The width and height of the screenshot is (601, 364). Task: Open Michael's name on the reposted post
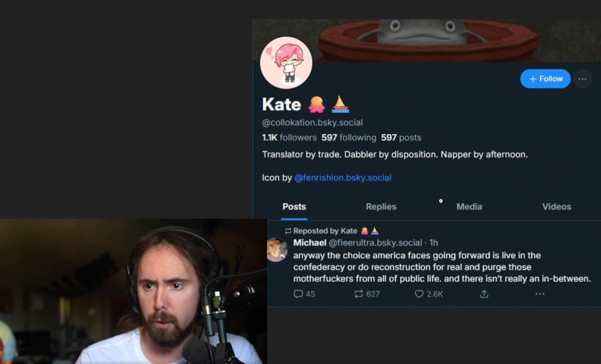pos(310,243)
